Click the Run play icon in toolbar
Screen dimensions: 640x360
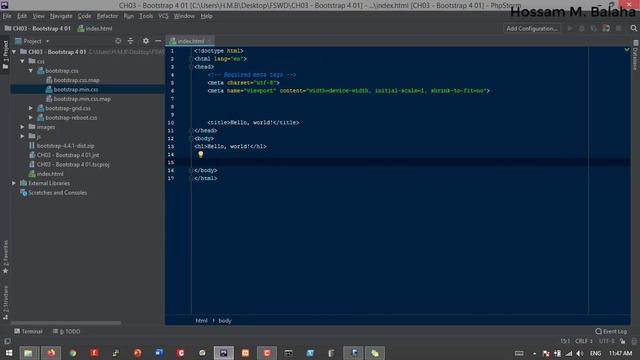coord(570,29)
